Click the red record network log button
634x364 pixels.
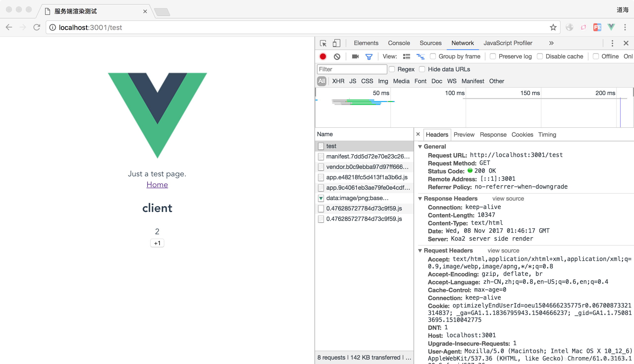coord(323,56)
